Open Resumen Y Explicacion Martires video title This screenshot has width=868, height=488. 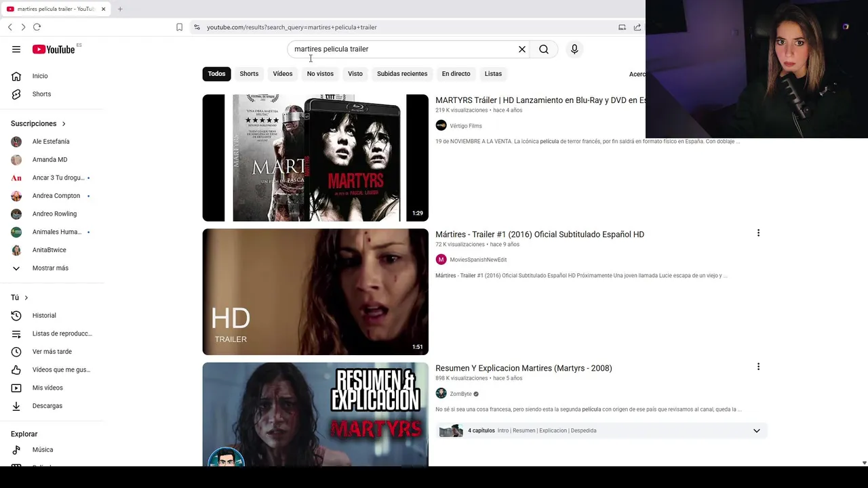coord(524,368)
